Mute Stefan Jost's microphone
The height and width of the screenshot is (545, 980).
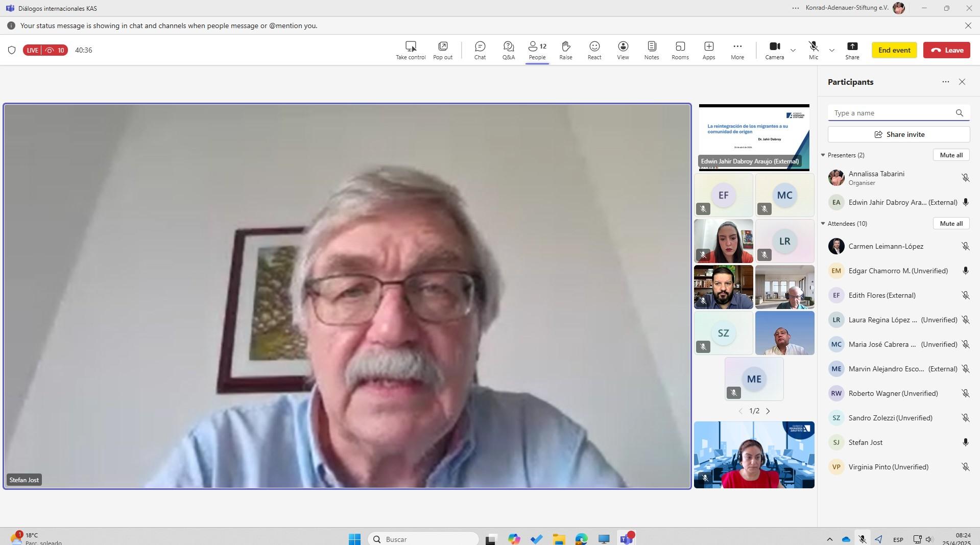[965, 442]
